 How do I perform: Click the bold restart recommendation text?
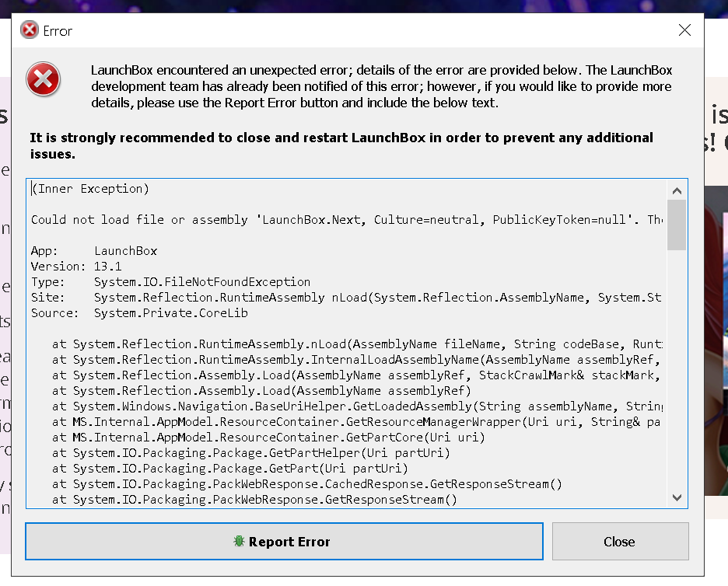pos(341,145)
